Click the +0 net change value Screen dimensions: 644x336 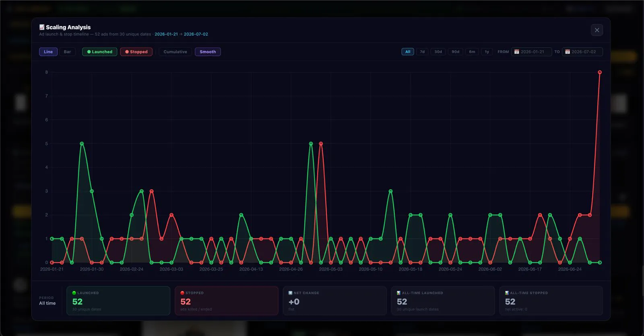294,302
